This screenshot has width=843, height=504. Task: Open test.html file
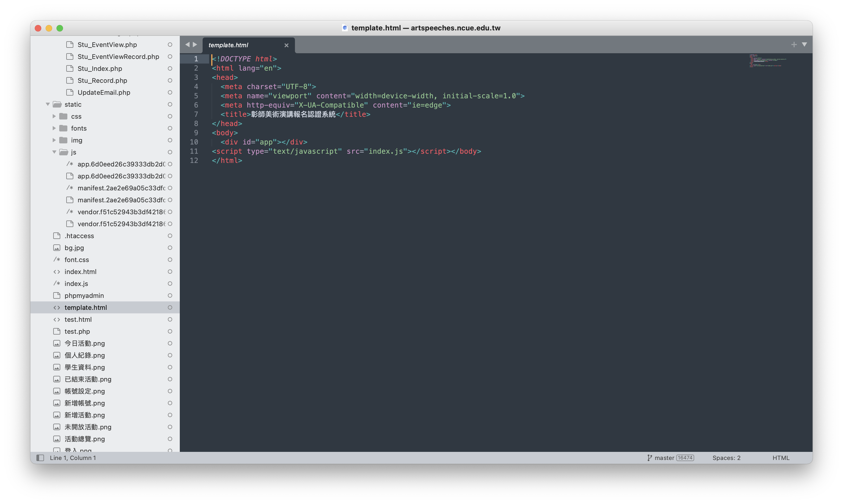coord(78,319)
